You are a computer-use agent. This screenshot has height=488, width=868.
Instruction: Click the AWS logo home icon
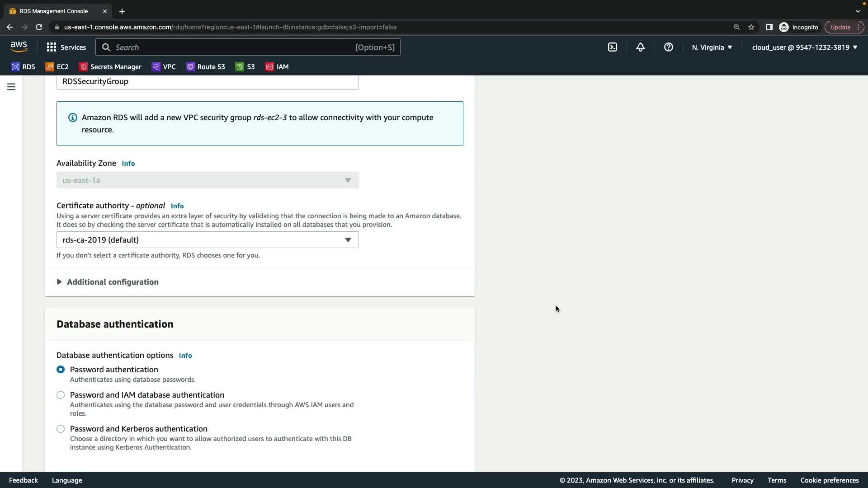click(19, 47)
